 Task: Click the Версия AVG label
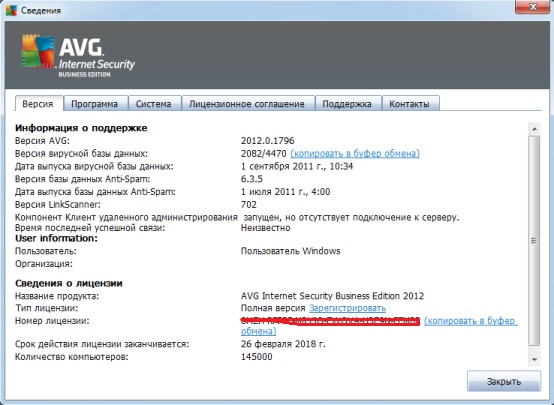pyautogui.click(x=42, y=141)
